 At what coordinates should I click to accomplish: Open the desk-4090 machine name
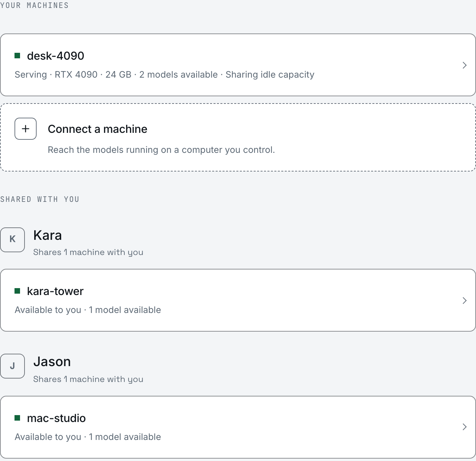point(56,56)
